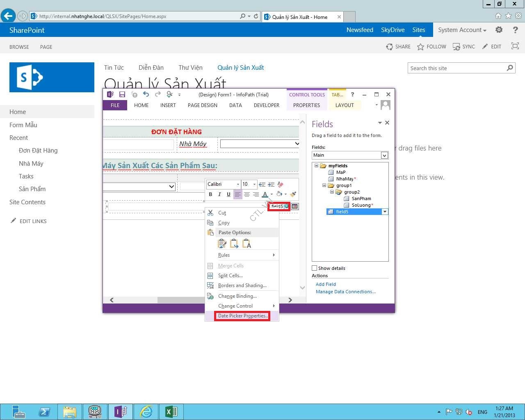Toggle Bold in the mini formatting toolbar
525x420 pixels.
click(210, 194)
